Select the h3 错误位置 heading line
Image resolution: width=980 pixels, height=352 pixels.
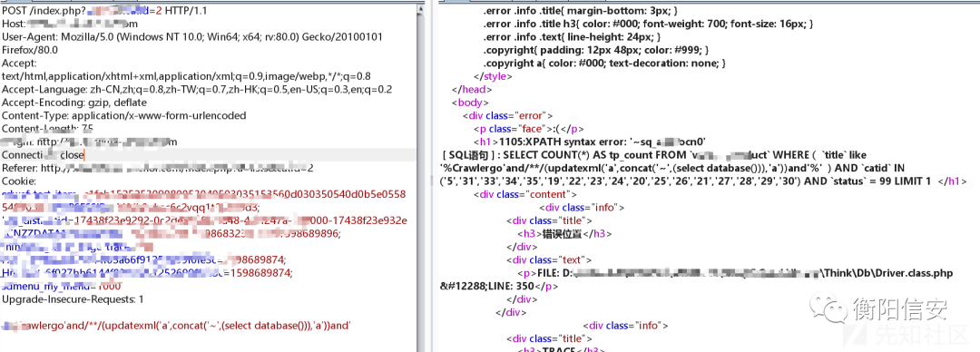pos(563,234)
